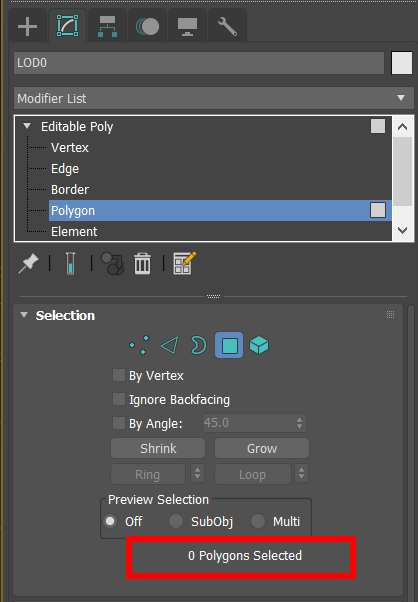Viewport: 418px width, 602px height.
Task: Click the Shrink button
Action: click(x=158, y=448)
